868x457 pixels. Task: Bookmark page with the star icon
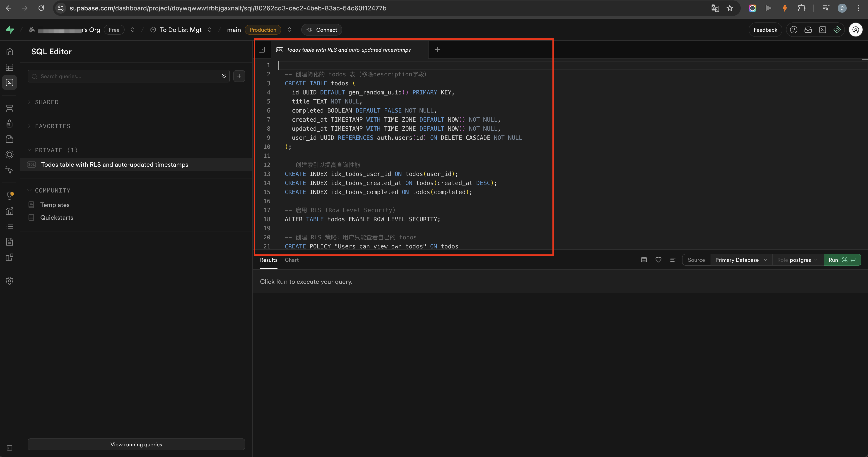click(730, 8)
